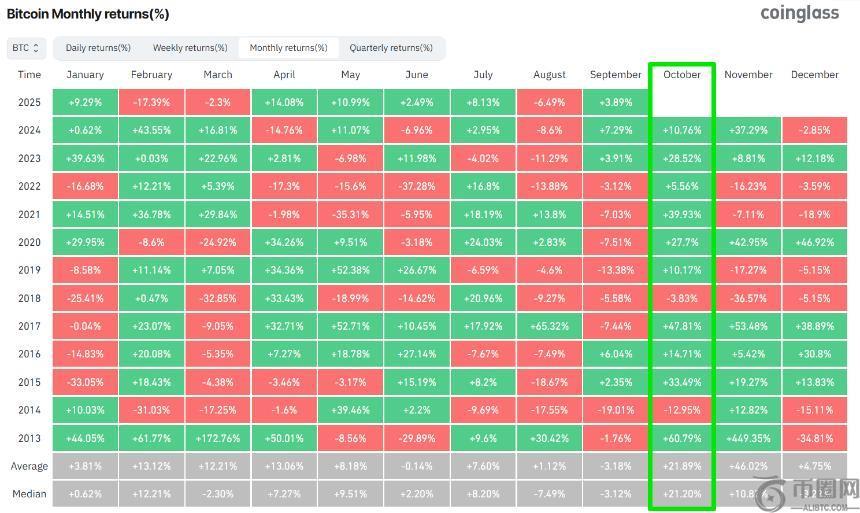Click the January Median +0.62% cell
The height and width of the screenshot is (513, 860).
pyautogui.click(x=85, y=493)
